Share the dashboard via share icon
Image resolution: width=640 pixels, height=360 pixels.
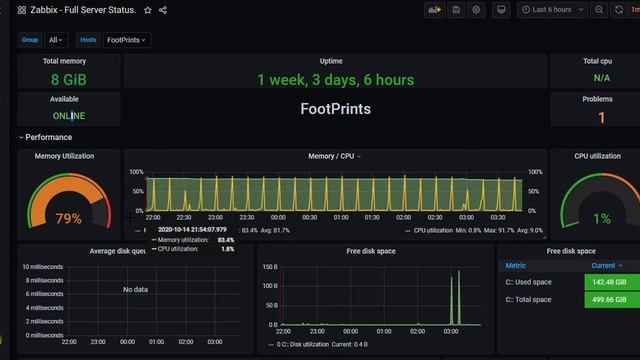[x=163, y=10]
